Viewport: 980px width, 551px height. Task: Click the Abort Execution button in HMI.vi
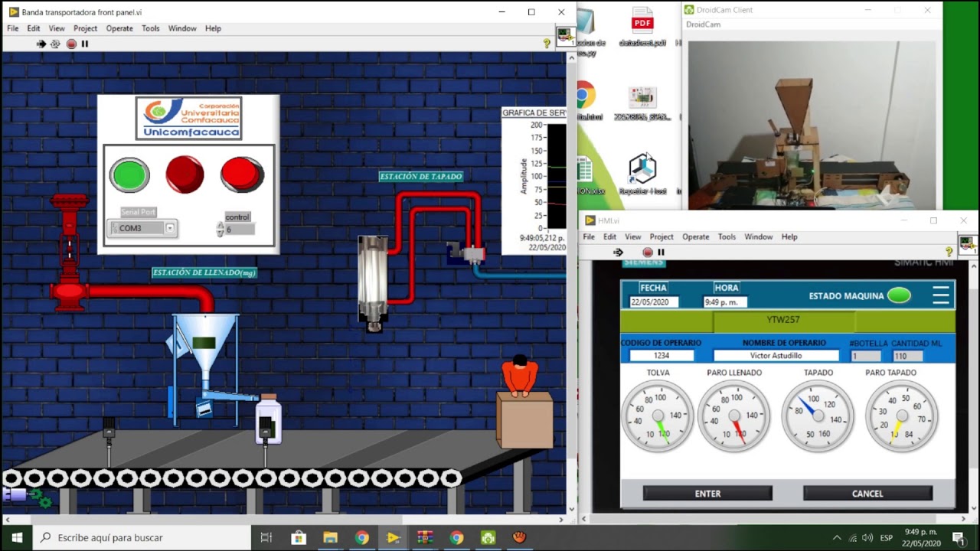point(648,253)
